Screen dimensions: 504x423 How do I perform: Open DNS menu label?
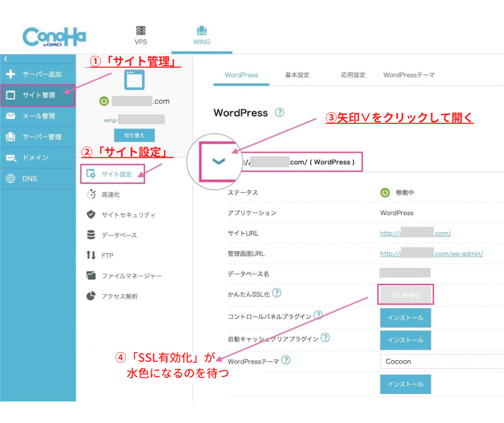coord(29,179)
